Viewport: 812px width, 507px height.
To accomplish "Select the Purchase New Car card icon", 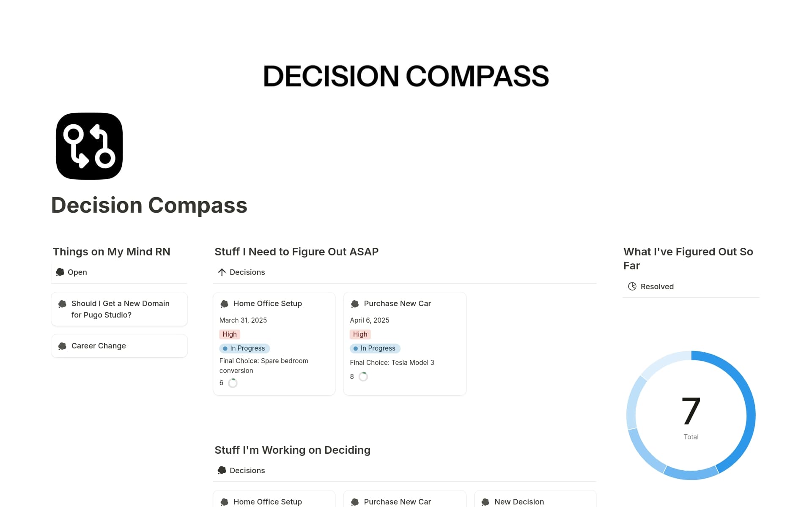I will [x=355, y=303].
